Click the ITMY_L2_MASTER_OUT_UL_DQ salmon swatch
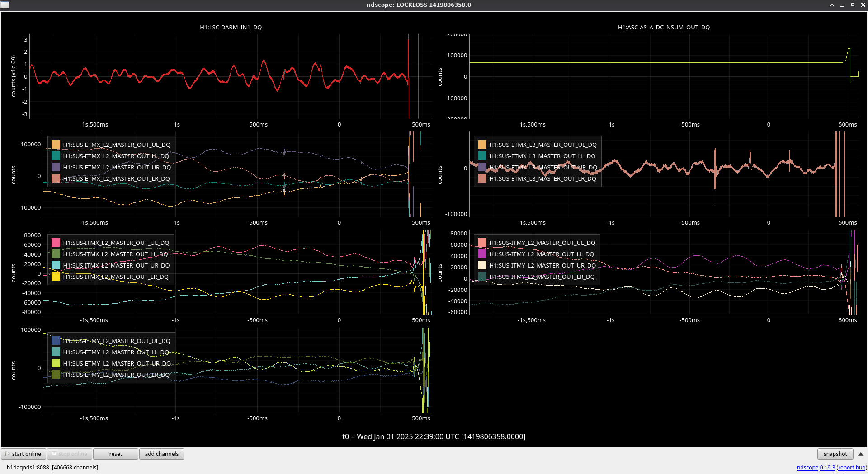The width and height of the screenshot is (868, 474). point(482,243)
